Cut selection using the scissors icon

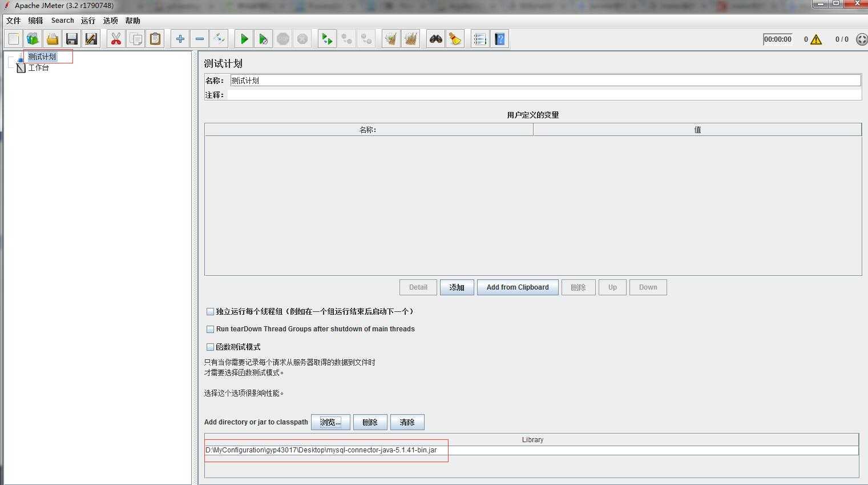point(116,39)
